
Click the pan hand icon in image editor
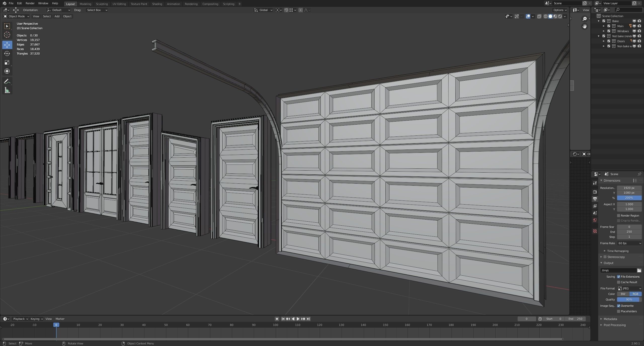585,26
